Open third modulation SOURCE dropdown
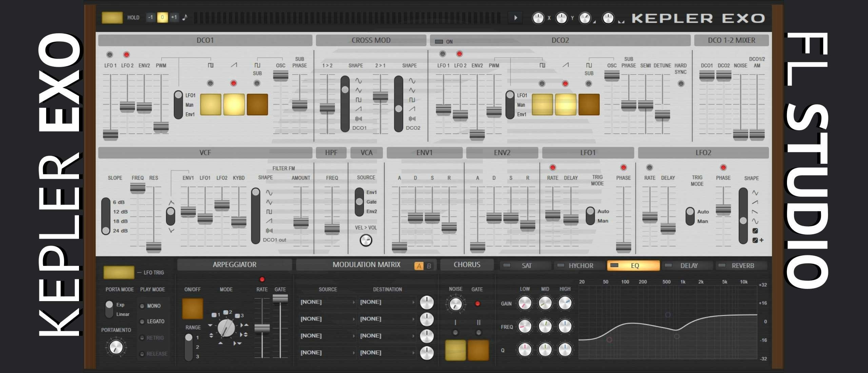Screen dimensions: 868x373 [328, 336]
